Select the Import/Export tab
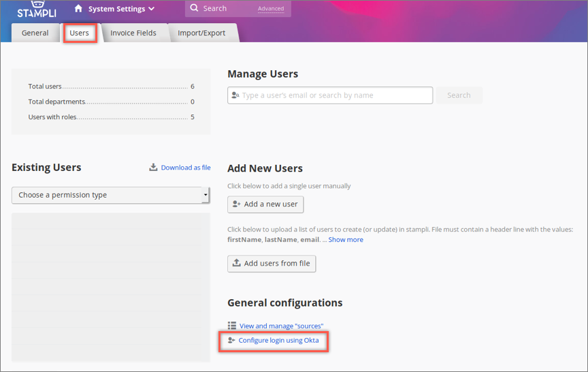Screen dimensions: 588x372 [x=202, y=33]
